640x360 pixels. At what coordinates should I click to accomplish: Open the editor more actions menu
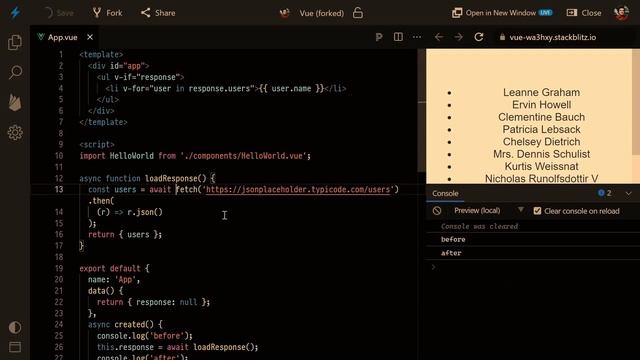pos(417,37)
